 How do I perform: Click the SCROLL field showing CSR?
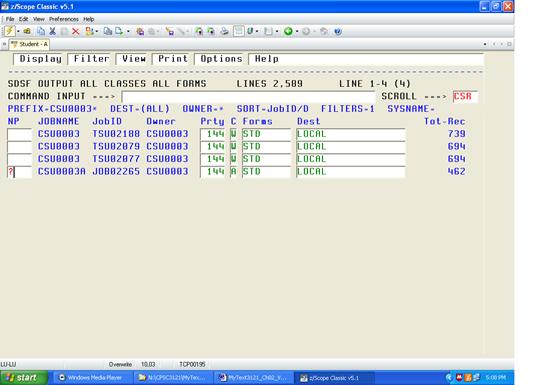click(465, 96)
